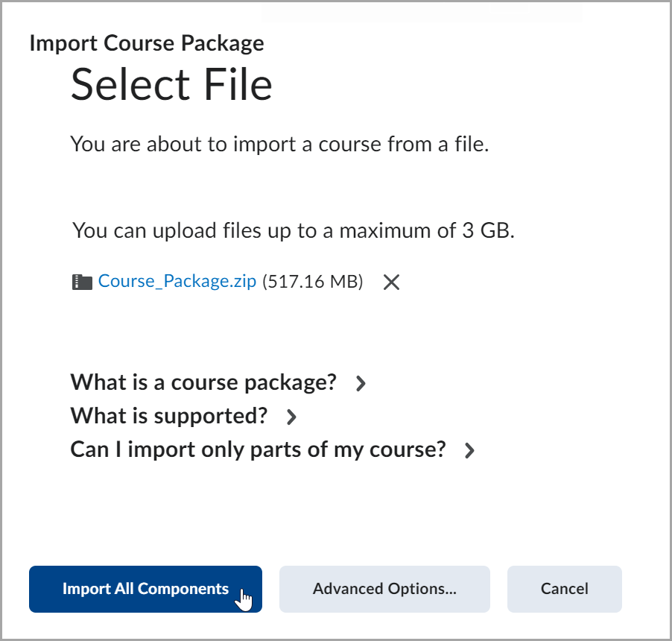This screenshot has height=641, width=672.
Task: Click the chevron after "Can I import only parts of my course?"
Action: (469, 451)
